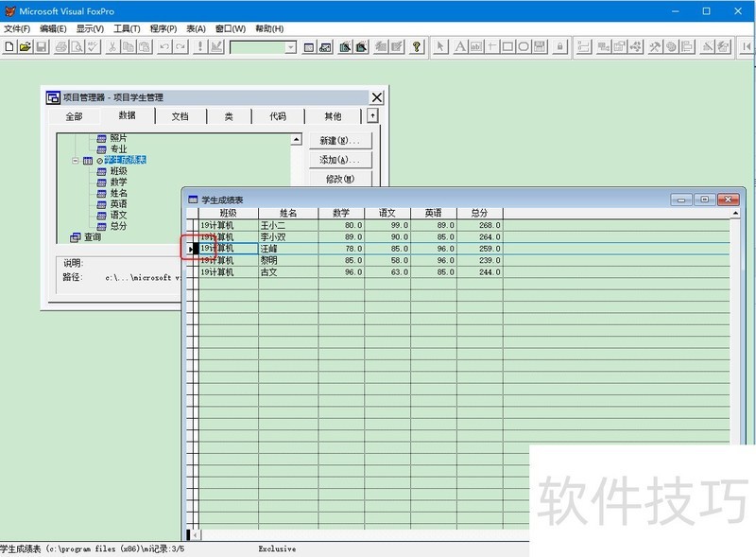Viewport: 756px width, 557px height.
Task: Select the ellipse shape tool
Action: tap(524, 46)
